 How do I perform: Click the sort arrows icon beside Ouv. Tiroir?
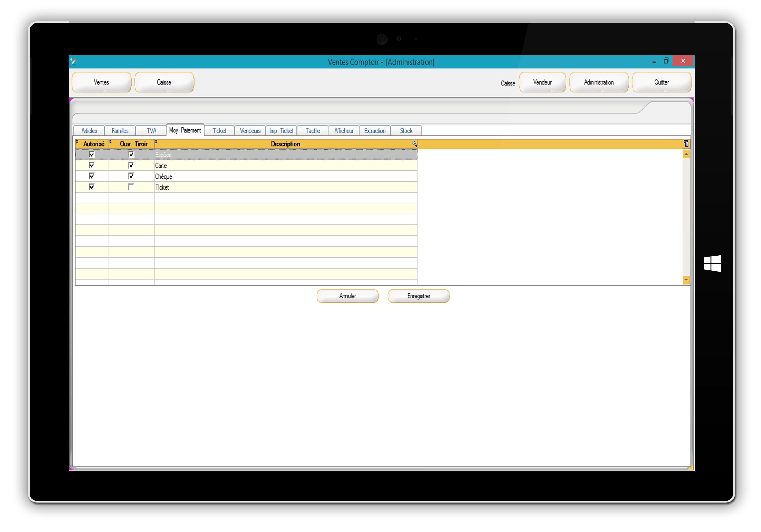pos(110,142)
